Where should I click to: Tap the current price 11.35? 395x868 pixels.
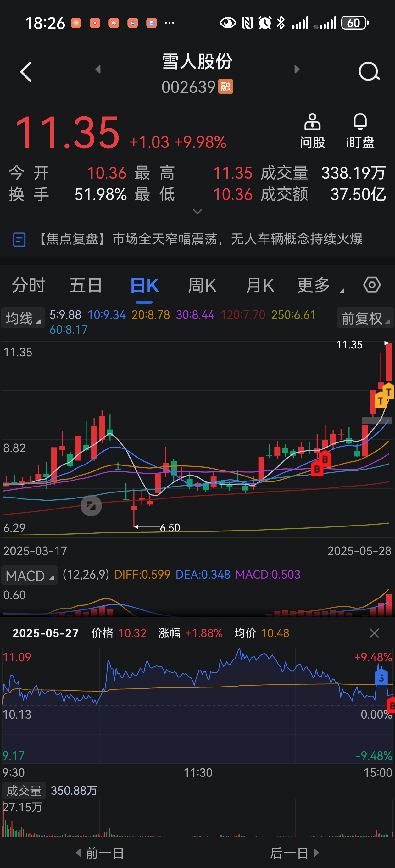click(67, 132)
